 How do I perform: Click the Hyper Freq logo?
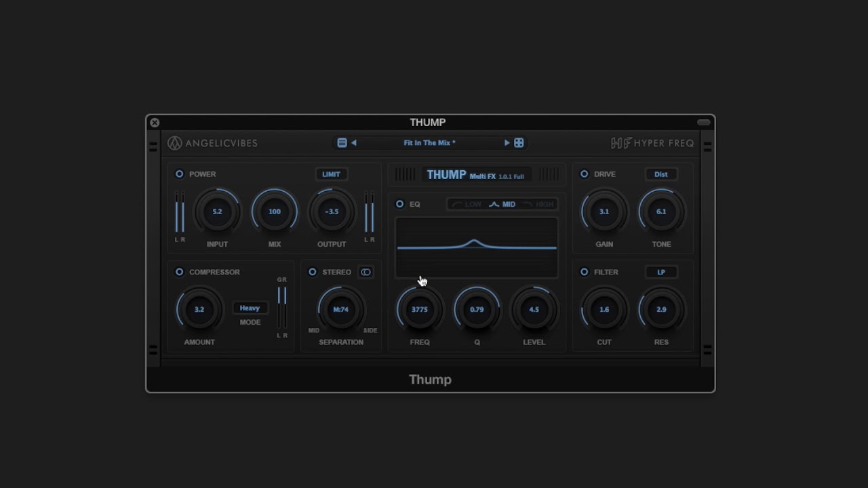coord(652,143)
